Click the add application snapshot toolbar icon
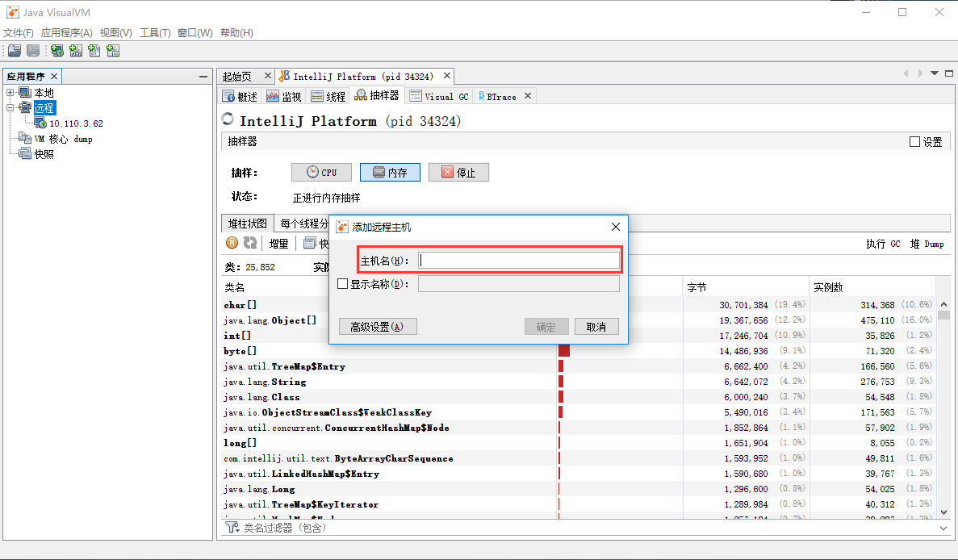 tap(113, 50)
